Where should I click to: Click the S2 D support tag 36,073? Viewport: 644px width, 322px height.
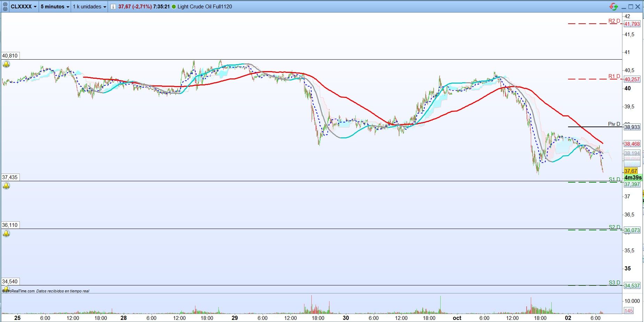(x=632, y=230)
